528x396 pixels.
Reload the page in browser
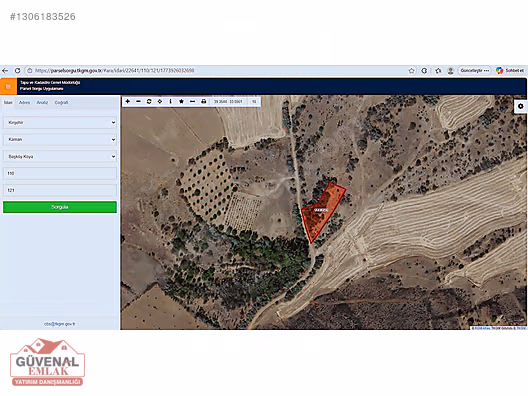tap(18, 71)
